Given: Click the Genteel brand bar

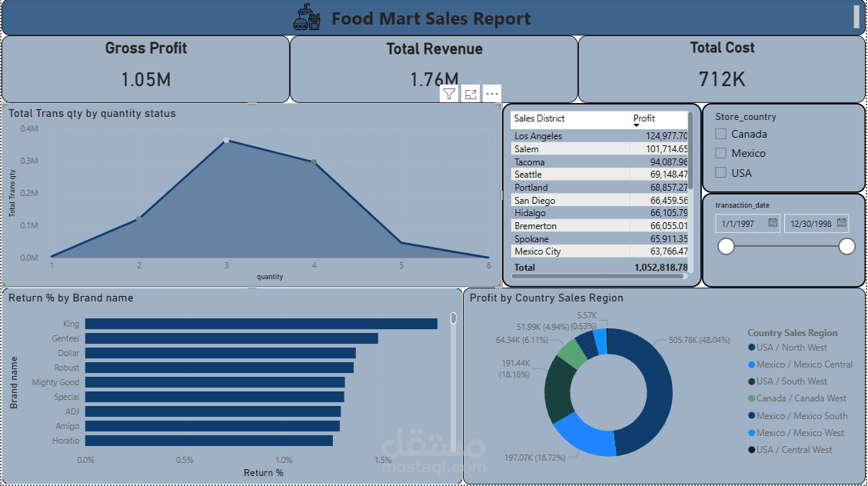Looking at the screenshot, I should tap(231, 338).
